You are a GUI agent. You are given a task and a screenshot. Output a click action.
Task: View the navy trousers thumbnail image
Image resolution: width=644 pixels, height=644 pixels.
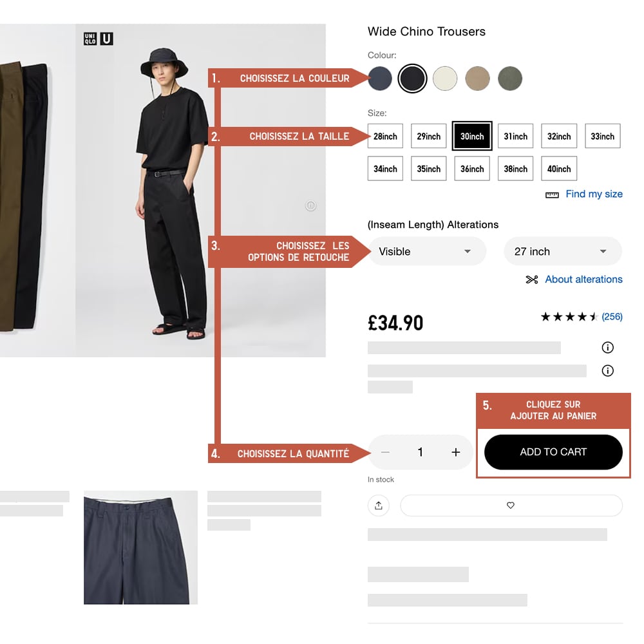(140, 547)
